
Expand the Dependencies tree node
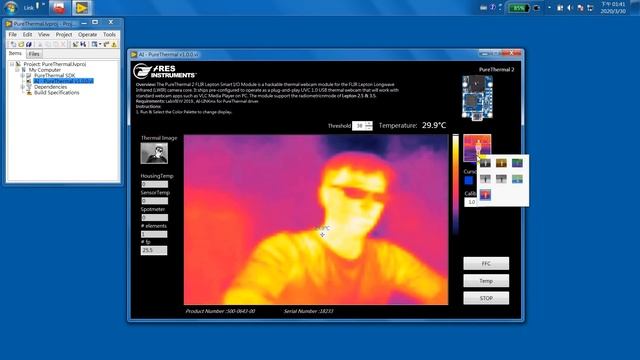tap(23, 87)
